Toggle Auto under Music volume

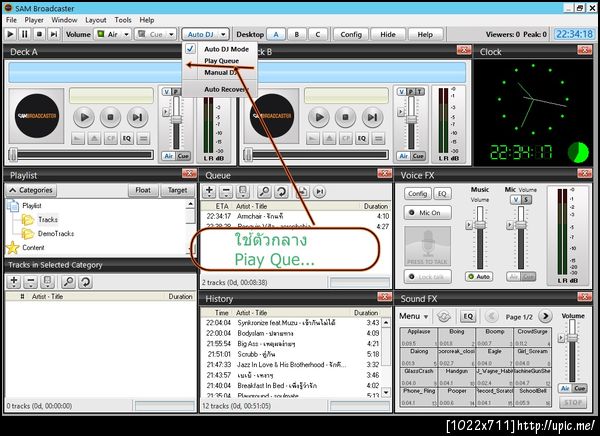479,276
